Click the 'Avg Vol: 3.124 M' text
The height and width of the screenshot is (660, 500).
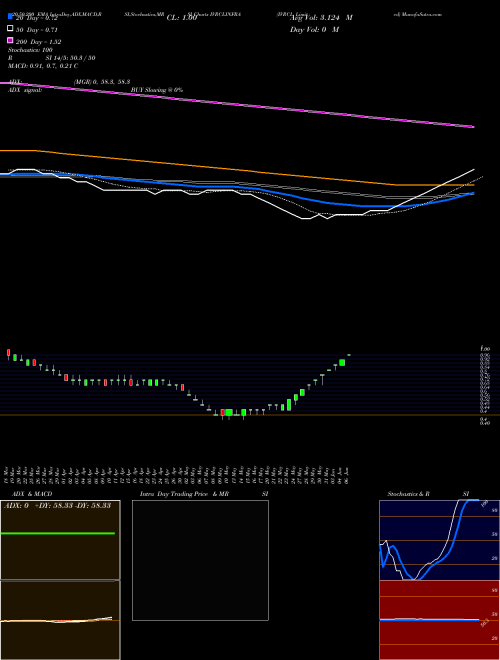(x=321, y=18)
